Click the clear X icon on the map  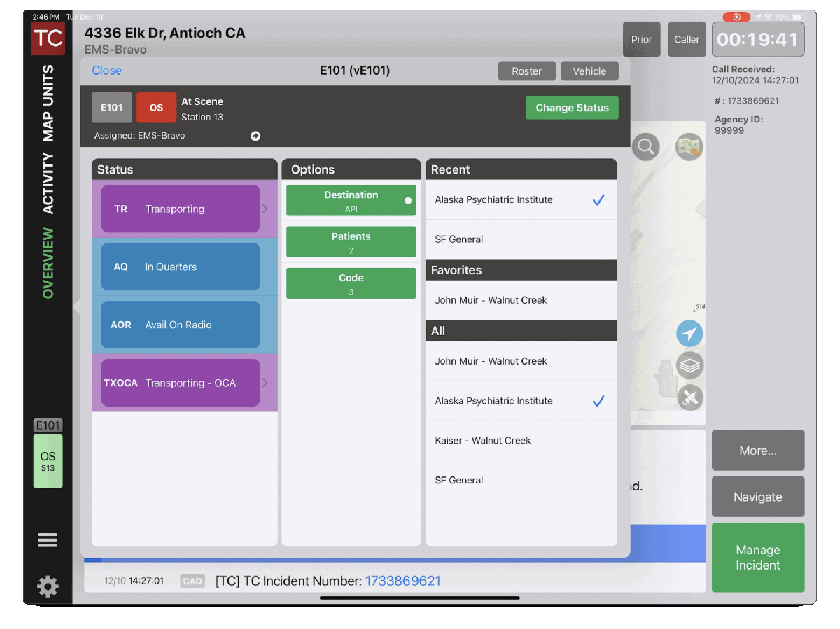coord(689,397)
